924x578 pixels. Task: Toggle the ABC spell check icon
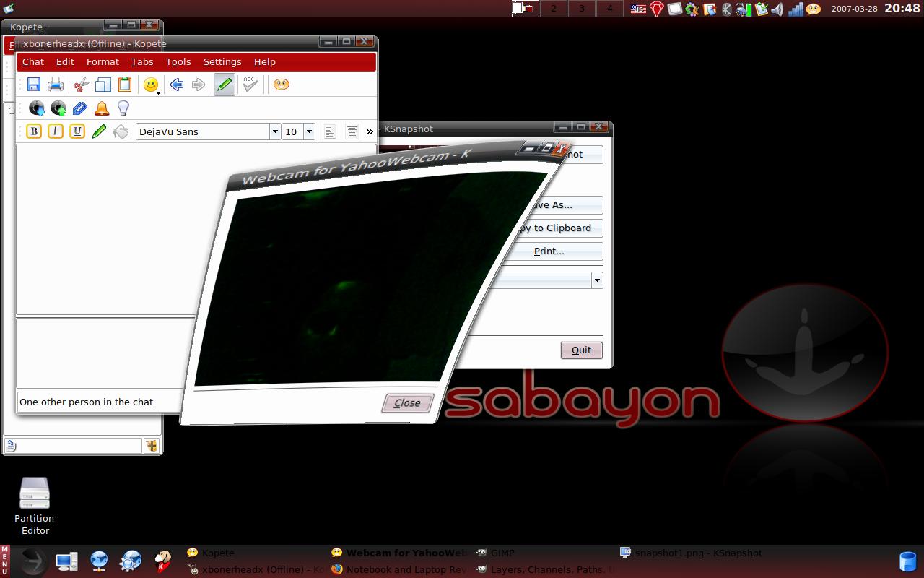click(x=250, y=85)
